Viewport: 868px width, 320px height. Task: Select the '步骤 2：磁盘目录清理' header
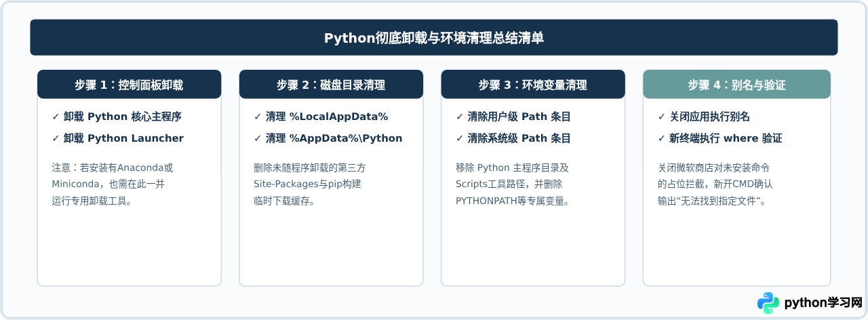coord(331,85)
